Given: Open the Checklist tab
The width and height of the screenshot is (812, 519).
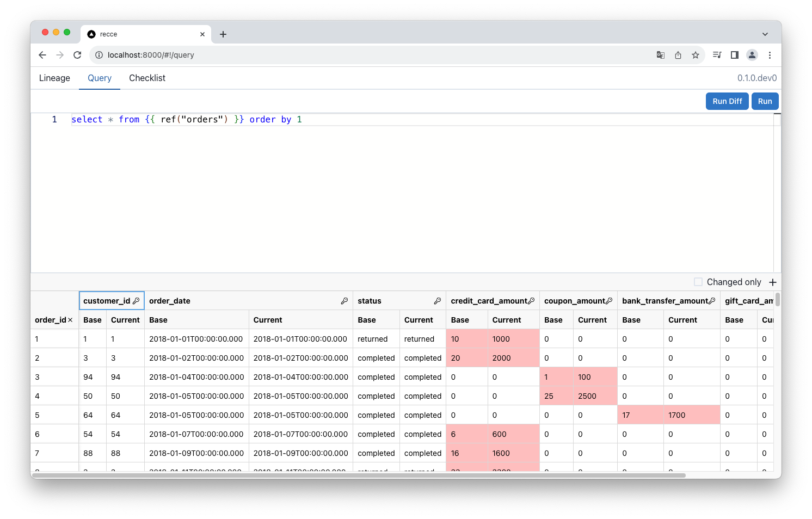Looking at the screenshot, I should pyautogui.click(x=147, y=78).
